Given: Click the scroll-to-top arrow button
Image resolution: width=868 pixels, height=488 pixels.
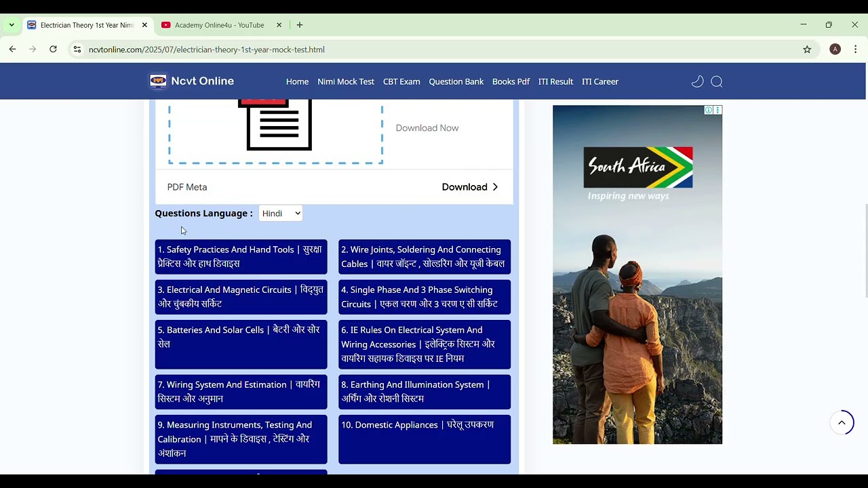Looking at the screenshot, I should click(x=842, y=423).
